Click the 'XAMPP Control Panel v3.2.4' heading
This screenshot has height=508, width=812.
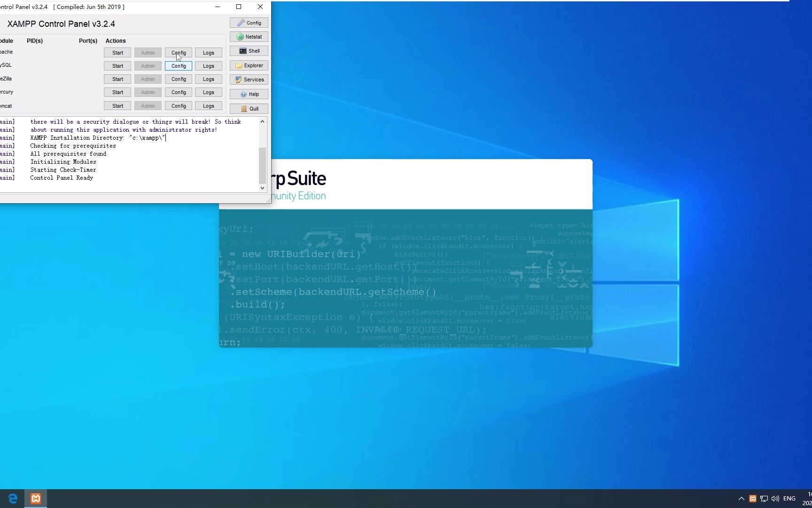click(61, 24)
